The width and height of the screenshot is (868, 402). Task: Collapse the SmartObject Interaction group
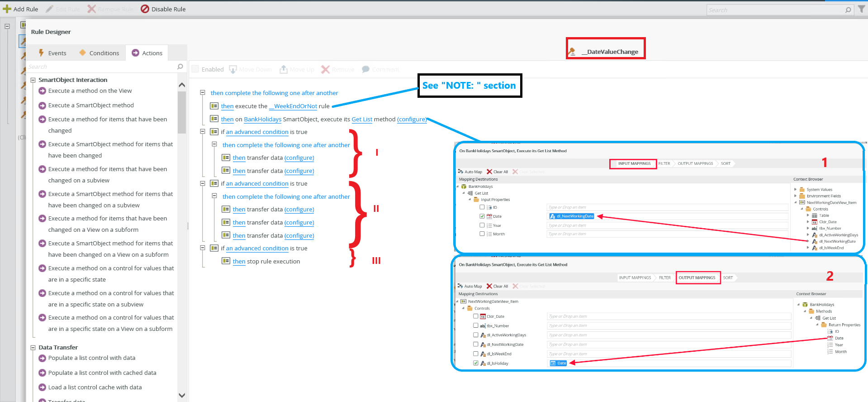(x=33, y=80)
